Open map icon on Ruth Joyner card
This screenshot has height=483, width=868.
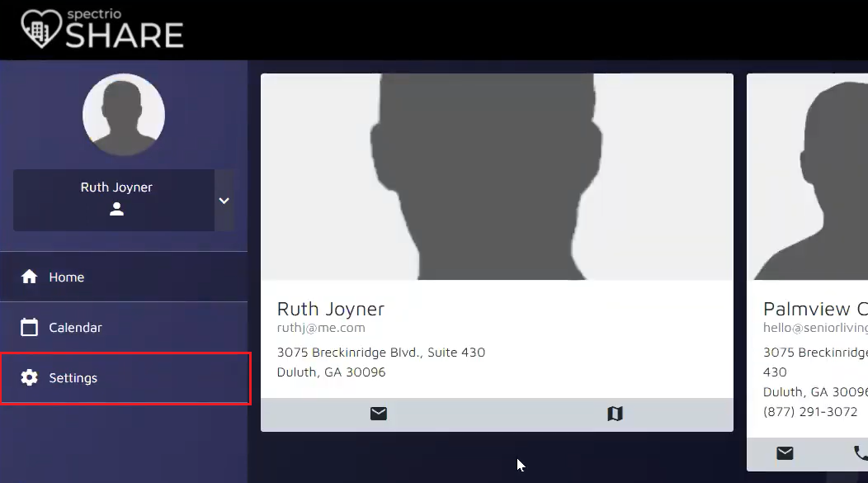point(615,414)
